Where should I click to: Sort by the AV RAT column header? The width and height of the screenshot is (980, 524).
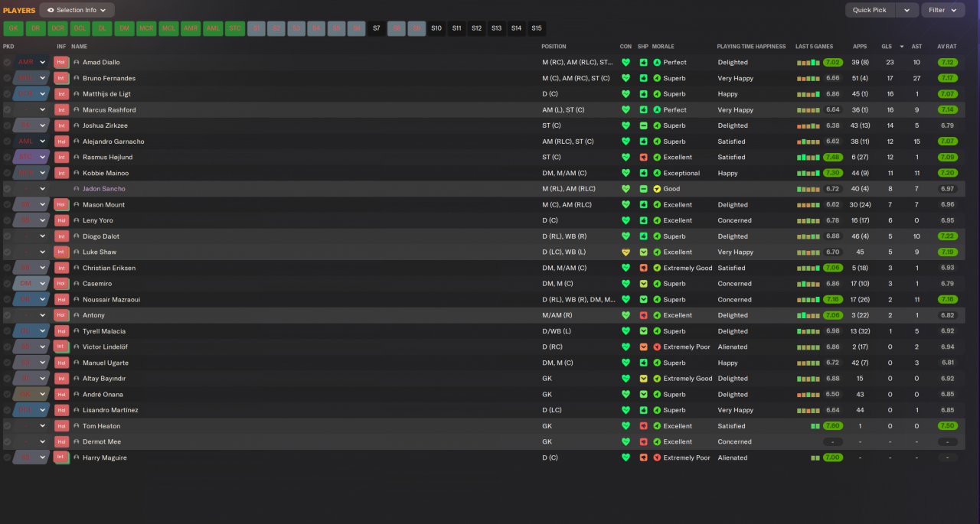946,47
